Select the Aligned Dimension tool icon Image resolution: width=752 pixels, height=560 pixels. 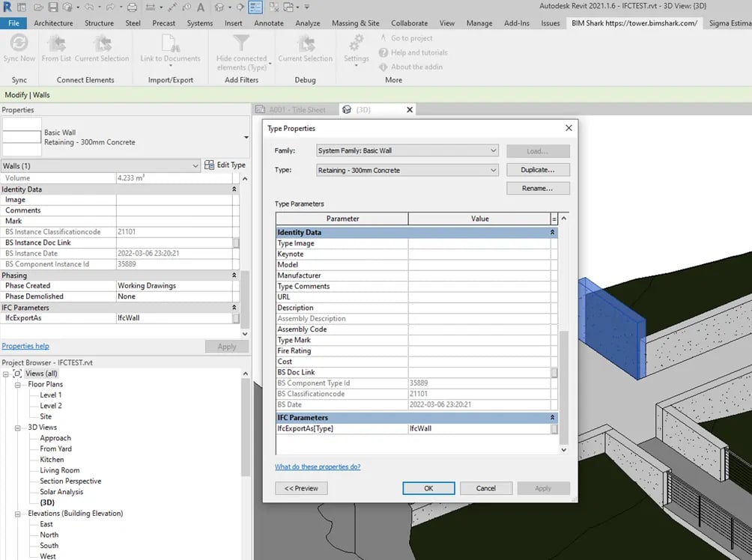pyautogui.click(x=173, y=7)
